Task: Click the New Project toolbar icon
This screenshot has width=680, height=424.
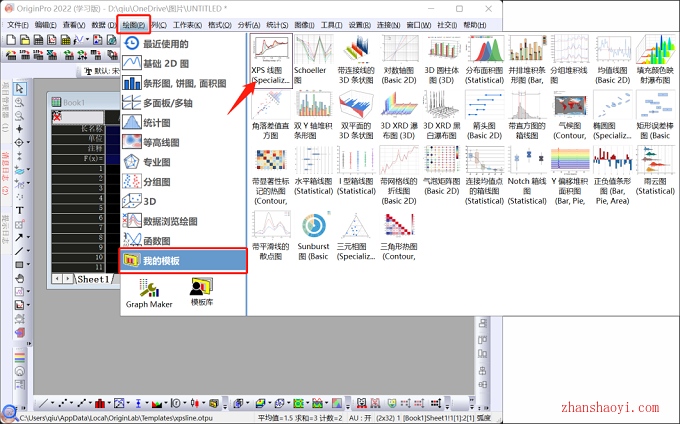Action: click(11, 40)
